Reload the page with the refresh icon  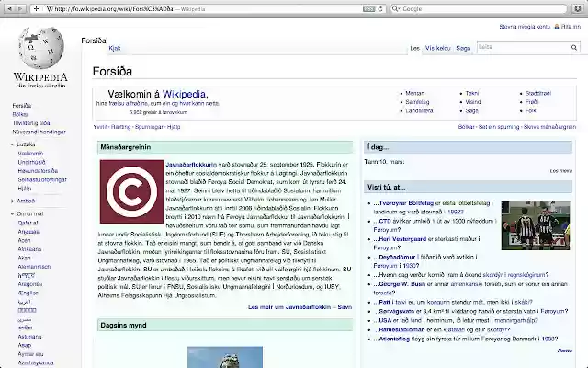point(380,9)
